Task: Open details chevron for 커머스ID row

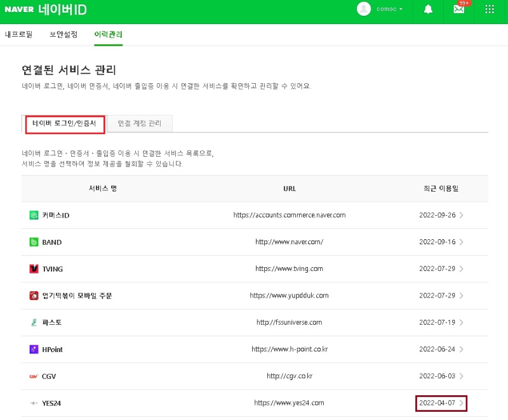Action: (x=462, y=215)
